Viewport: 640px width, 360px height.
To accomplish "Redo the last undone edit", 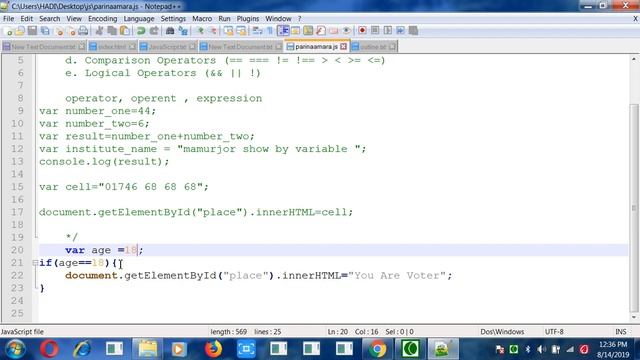I will 154,31.
